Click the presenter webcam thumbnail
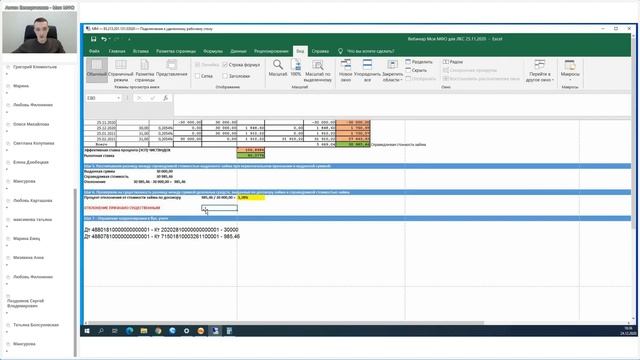The image size is (640, 360). click(x=40, y=32)
